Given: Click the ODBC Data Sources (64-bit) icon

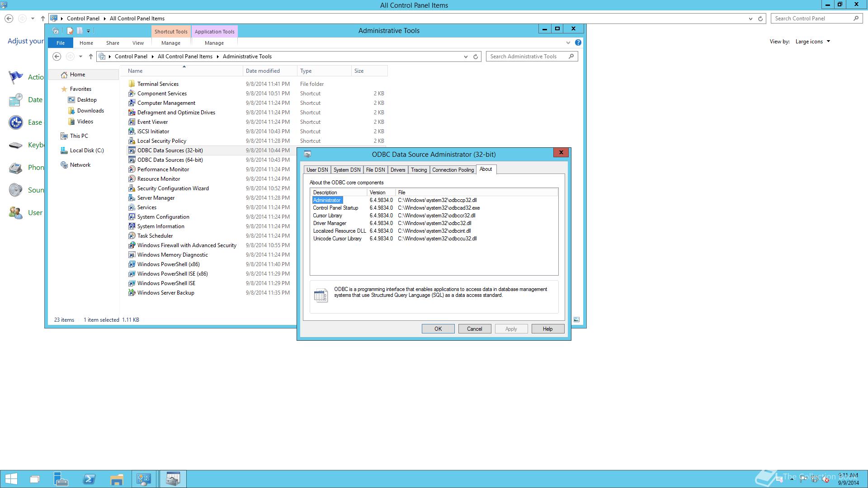Looking at the screenshot, I should tap(132, 160).
